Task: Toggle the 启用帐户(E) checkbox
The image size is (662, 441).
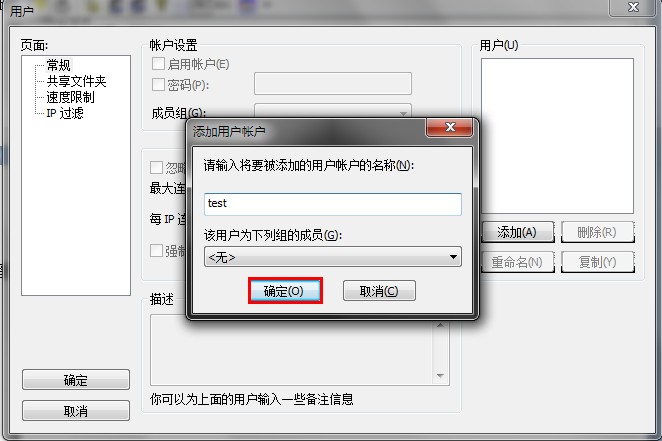Action: (x=158, y=64)
